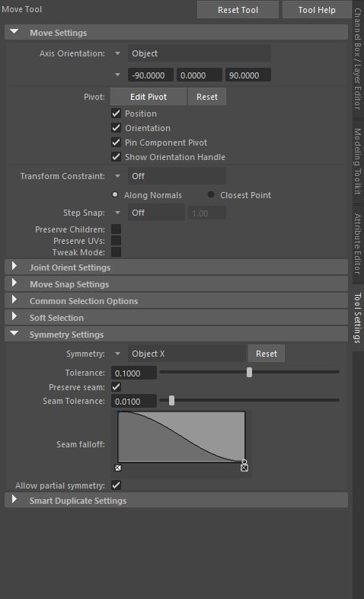This screenshot has width=364, height=599.
Task: Enable the Preserve UVs checkbox
Action: tap(116, 241)
